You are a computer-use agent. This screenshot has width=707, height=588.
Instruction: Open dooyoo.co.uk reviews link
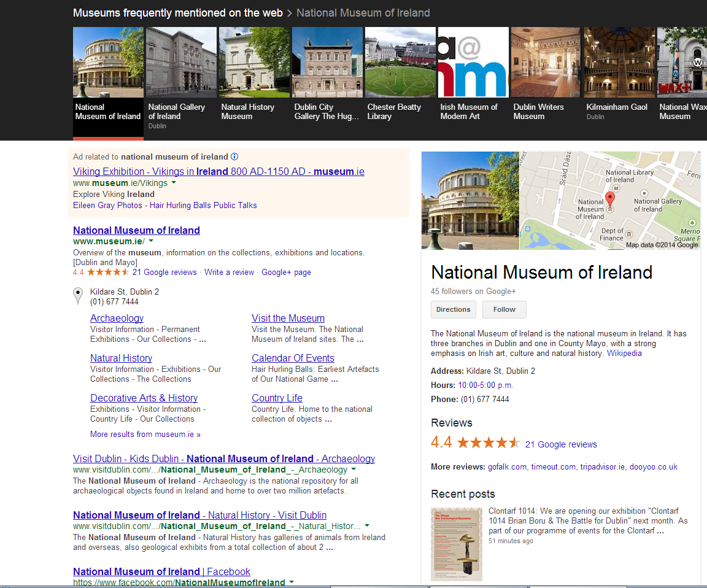tap(654, 466)
